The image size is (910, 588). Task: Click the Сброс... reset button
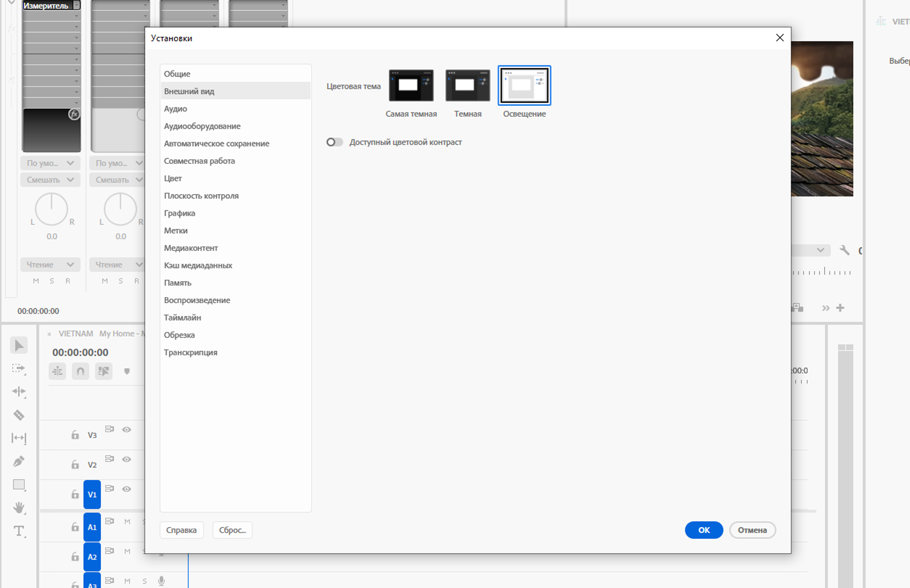pyautogui.click(x=232, y=530)
